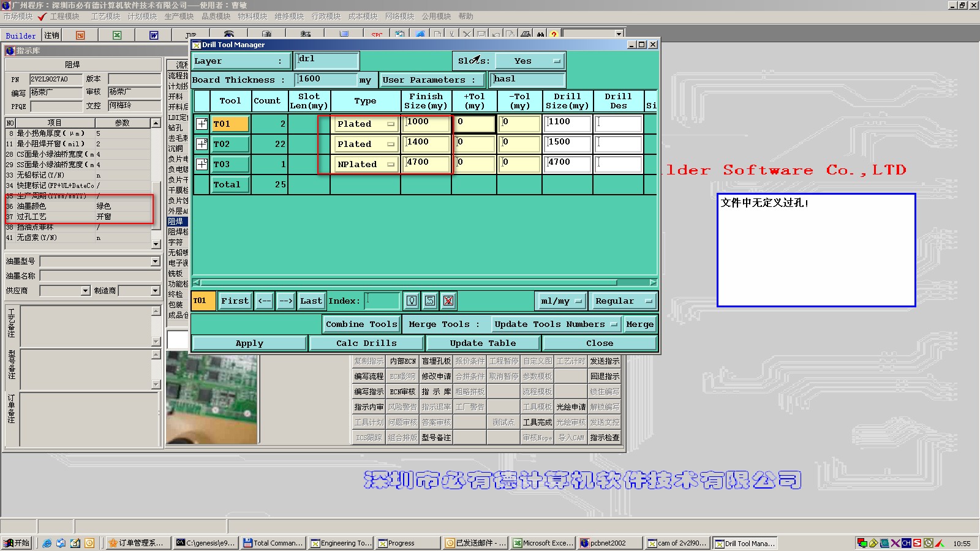Image resolution: width=980 pixels, height=551 pixels.
Task: Expand the T02 tool row
Action: [x=202, y=144]
